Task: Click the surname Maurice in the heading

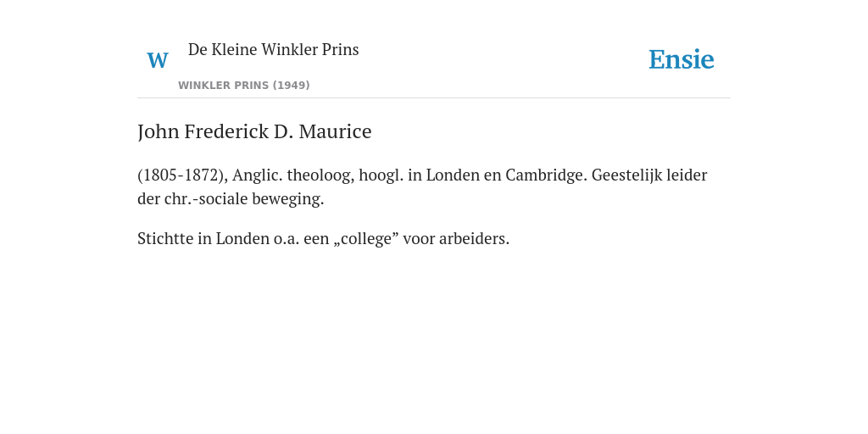Action: click(336, 131)
